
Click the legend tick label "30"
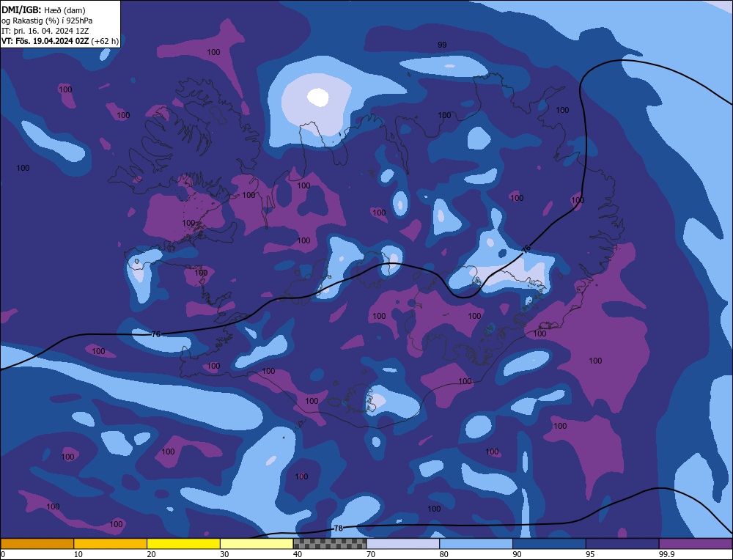click(224, 554)
